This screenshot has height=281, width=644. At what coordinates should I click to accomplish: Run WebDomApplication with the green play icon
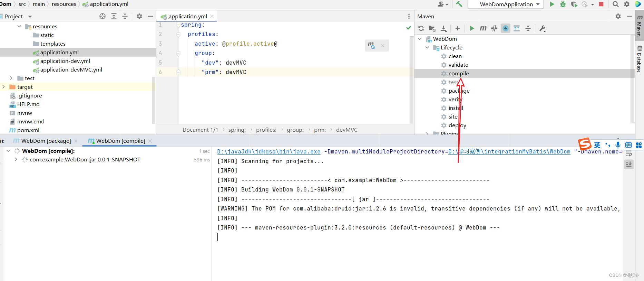pyautogui.click(x=552, y=4)
